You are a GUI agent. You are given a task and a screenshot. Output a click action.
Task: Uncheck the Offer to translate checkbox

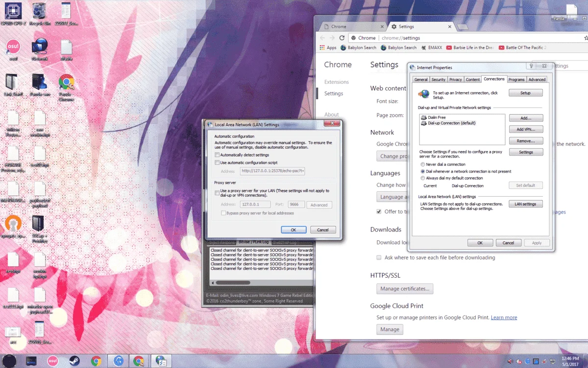click(379, 211)
